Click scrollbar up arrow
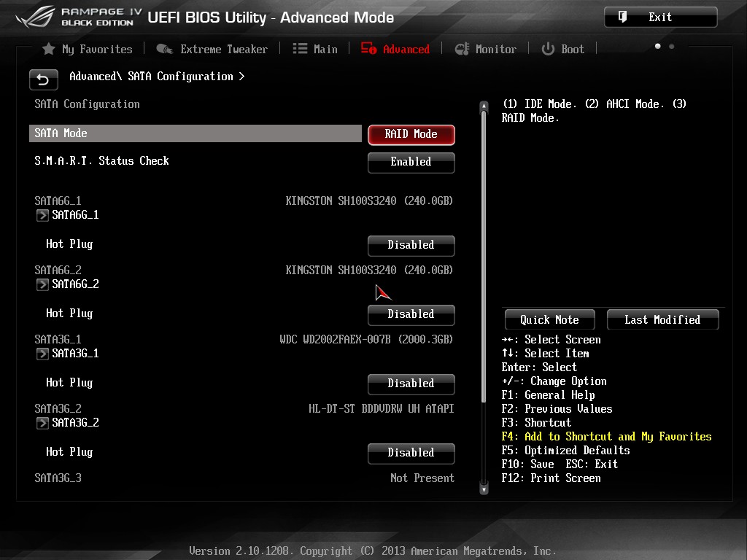This screenshot has height=560, width=747. (x=484, y=106)
